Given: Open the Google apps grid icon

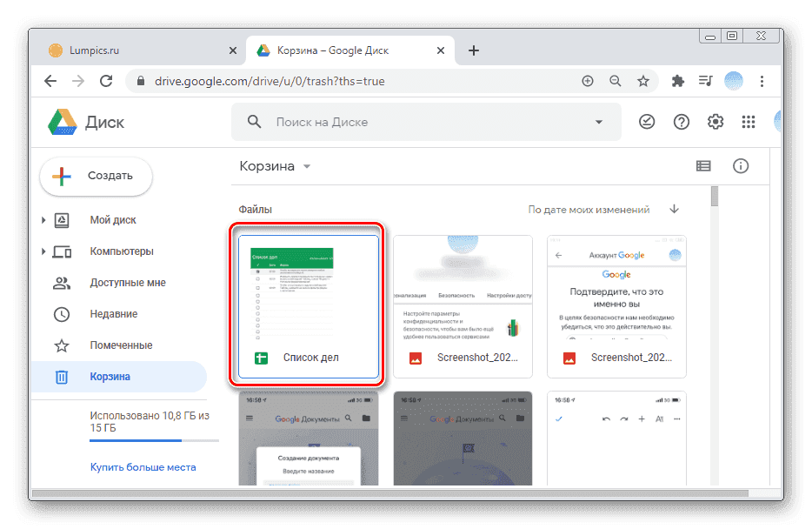Looking at the screenshot, I should 749,122.
